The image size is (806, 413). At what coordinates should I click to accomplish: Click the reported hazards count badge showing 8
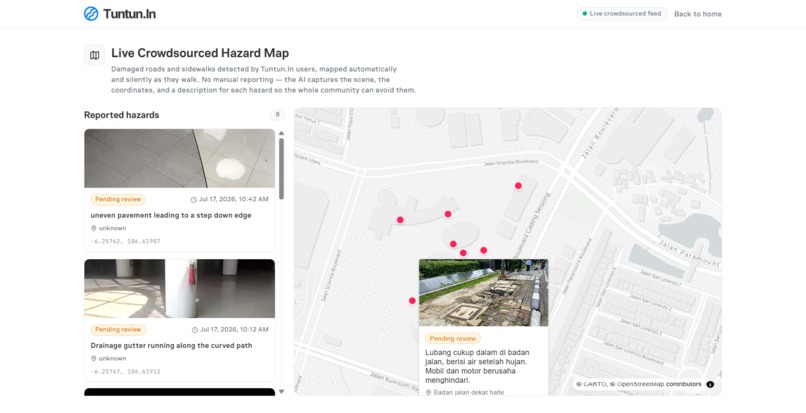point(278,115)
